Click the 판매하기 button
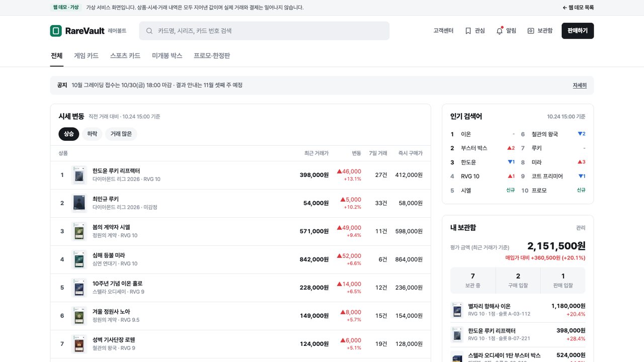The height and width of the screenshot is (362, 644). [578, 31]
